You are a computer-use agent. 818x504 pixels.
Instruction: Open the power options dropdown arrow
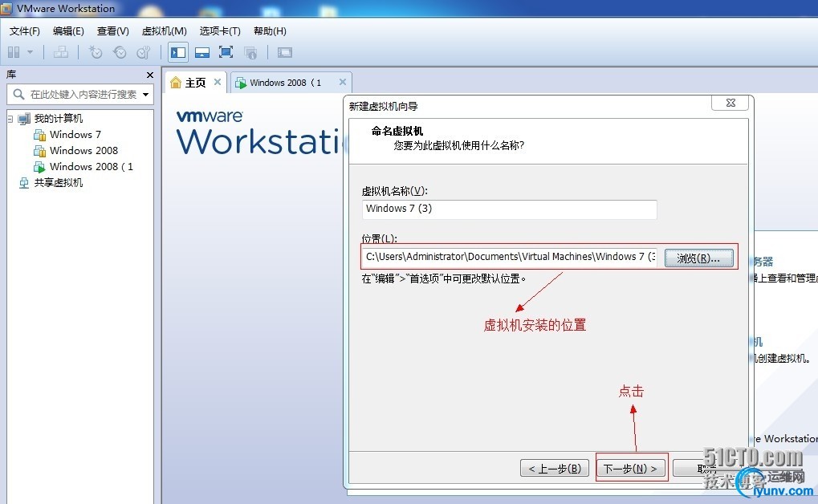click(30, 52)
